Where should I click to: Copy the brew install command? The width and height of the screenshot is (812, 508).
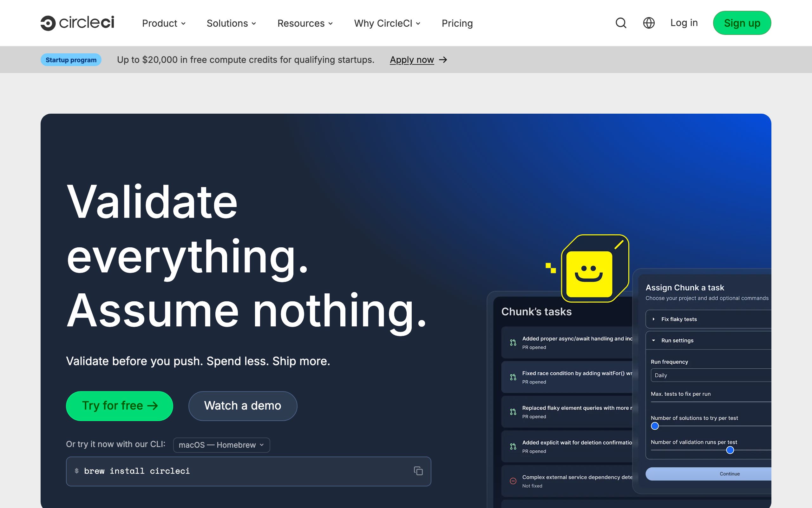pos(418,471)
